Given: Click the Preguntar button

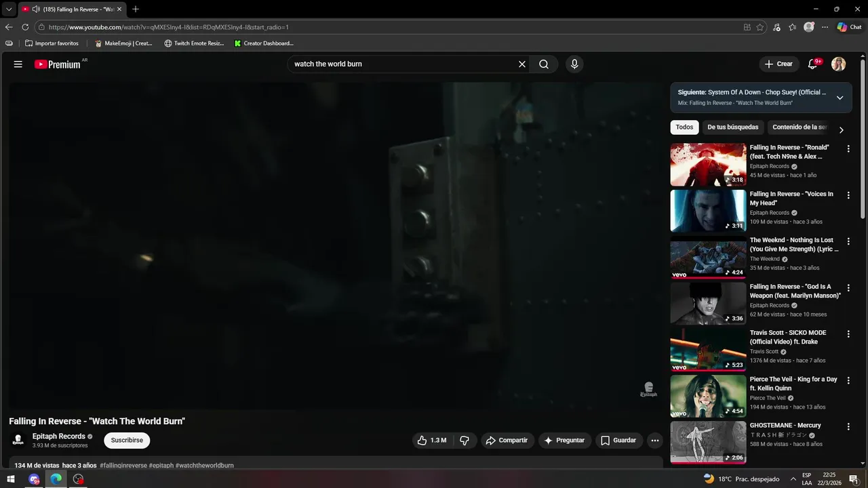Looking at the screenshot, I should 565,441.
